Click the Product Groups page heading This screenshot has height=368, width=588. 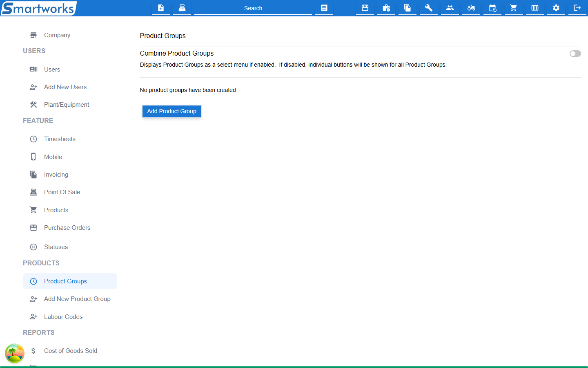(163, 36)
